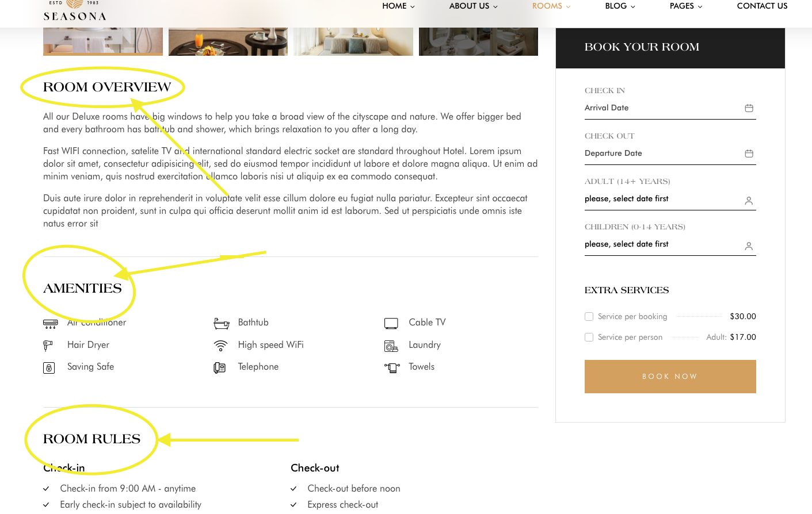Expand the Rooms menu dropdown
This screenshot has height=514, width=812.
coord(551,6)
